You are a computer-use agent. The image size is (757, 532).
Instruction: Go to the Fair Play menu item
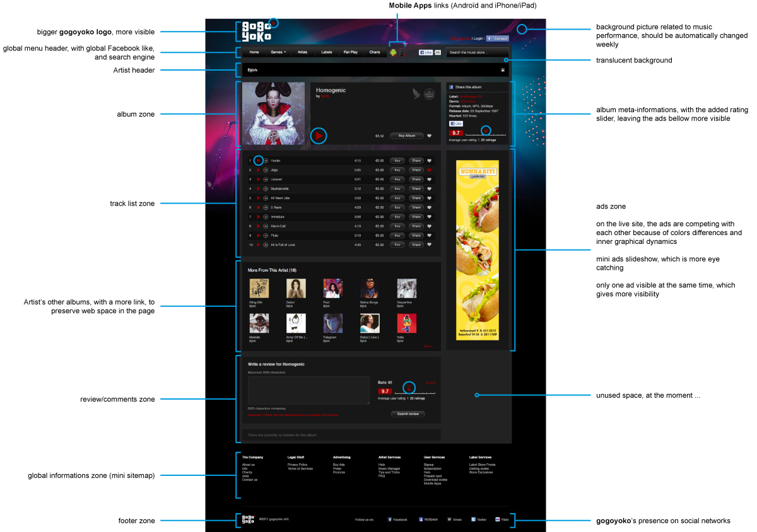tap(350, 52)
